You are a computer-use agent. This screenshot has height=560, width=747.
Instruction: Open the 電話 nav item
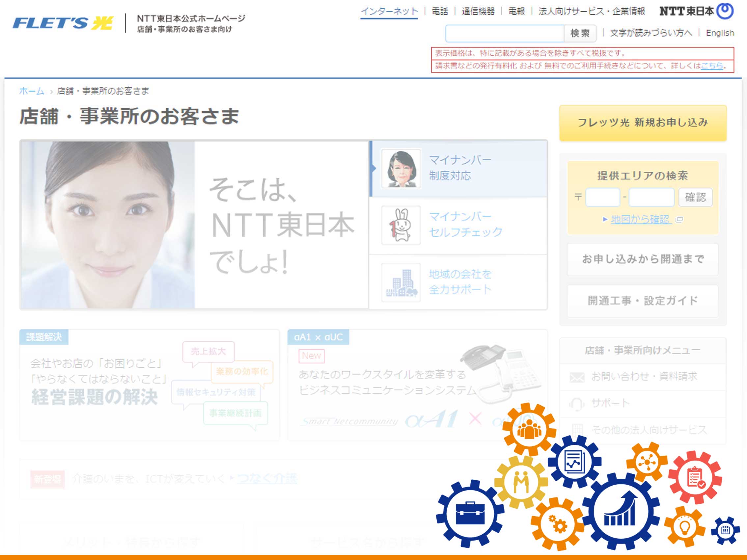[x=440, y=12]
